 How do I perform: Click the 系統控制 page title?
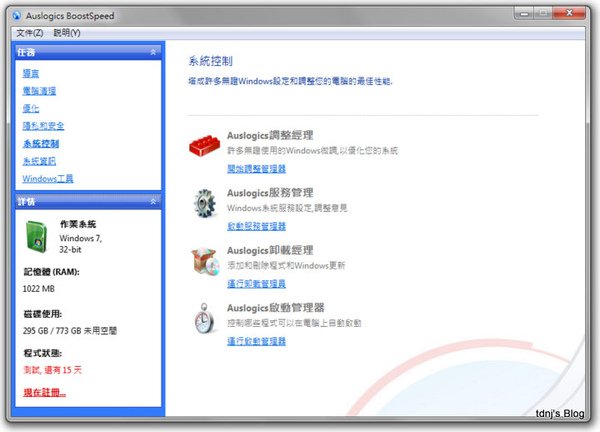click(x=210, y=61)
